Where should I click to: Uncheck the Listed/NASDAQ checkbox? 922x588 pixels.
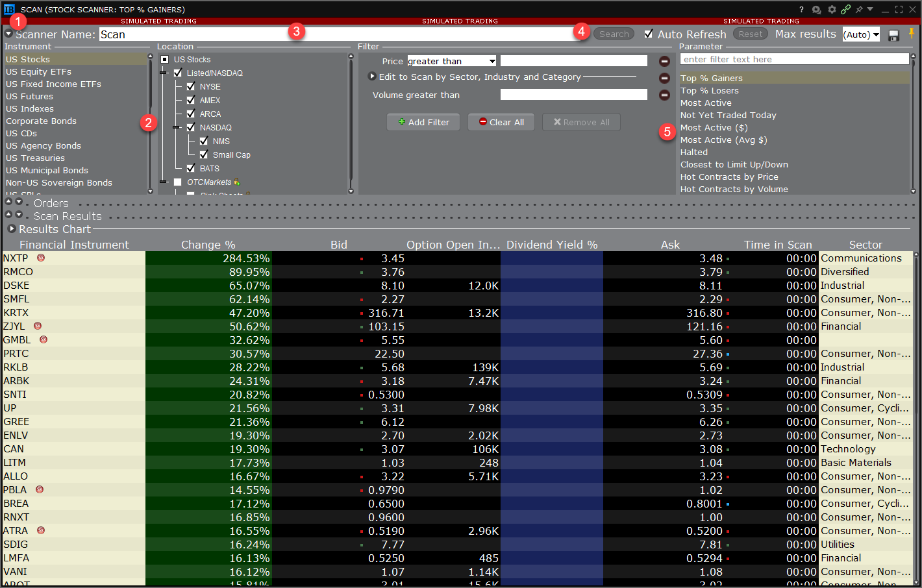[178, 73]
